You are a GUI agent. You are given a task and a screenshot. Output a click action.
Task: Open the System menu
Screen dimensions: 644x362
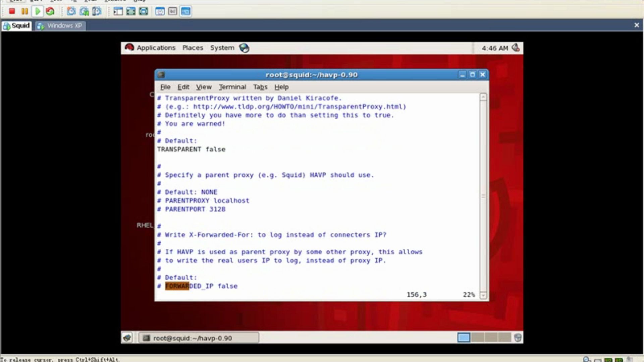[x=222, y=48]
